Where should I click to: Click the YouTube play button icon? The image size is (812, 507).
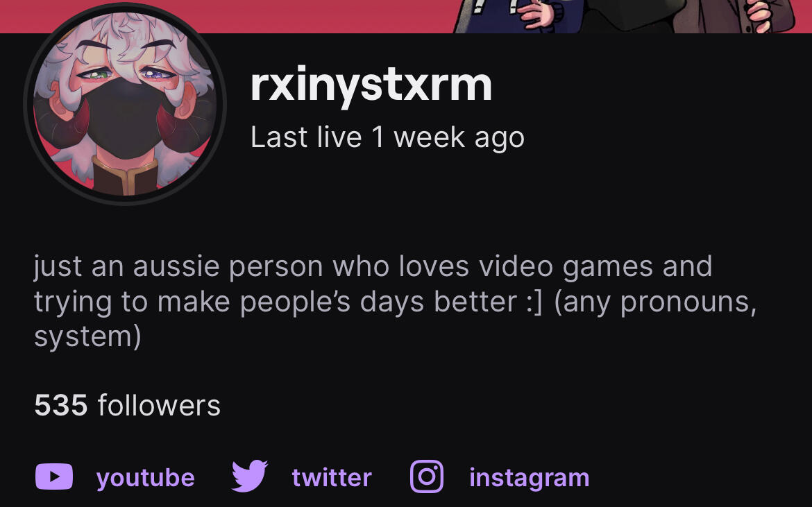pos(54,476)
